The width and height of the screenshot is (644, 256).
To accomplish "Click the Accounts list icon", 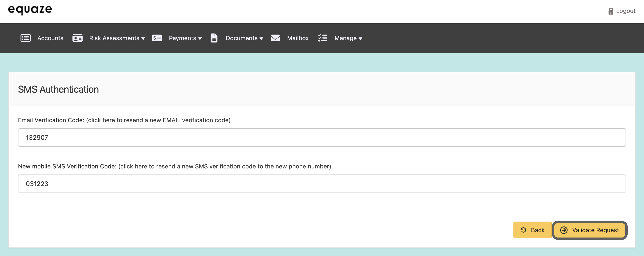I will point(26,38).
